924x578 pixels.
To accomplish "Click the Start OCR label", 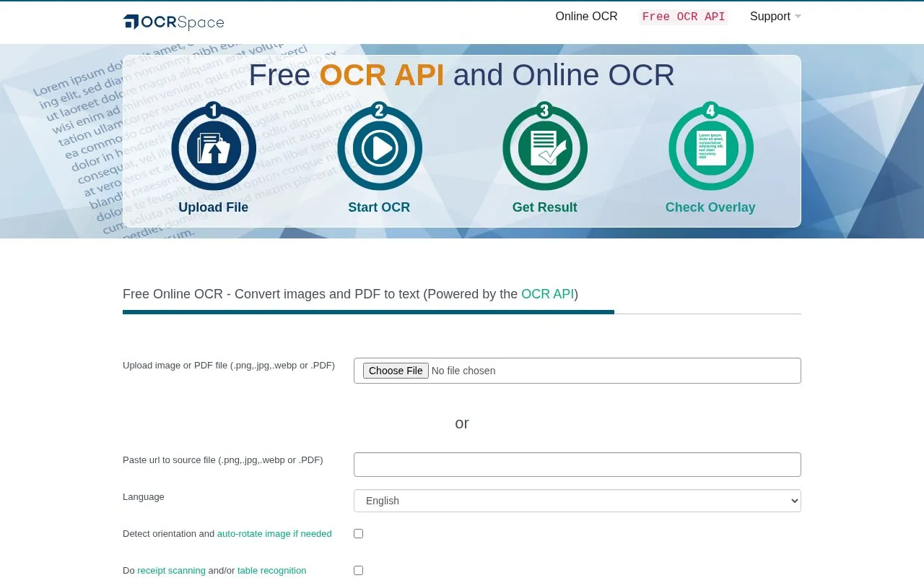I will (379, 207).
